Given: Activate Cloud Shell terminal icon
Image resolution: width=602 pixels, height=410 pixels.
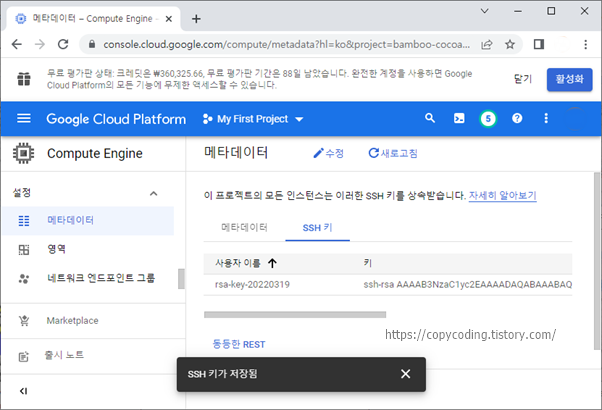Looking at the screenshot, I should (459, 118).
